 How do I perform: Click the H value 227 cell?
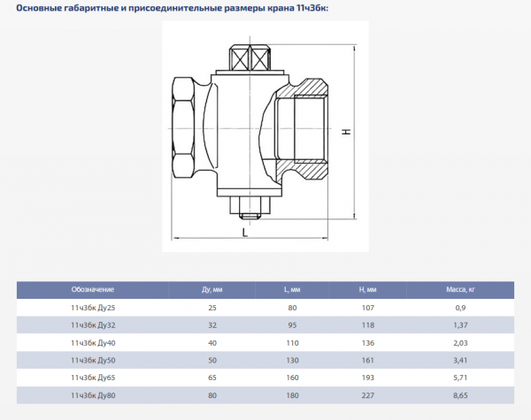pyautogui.click(x=368, y=396)
